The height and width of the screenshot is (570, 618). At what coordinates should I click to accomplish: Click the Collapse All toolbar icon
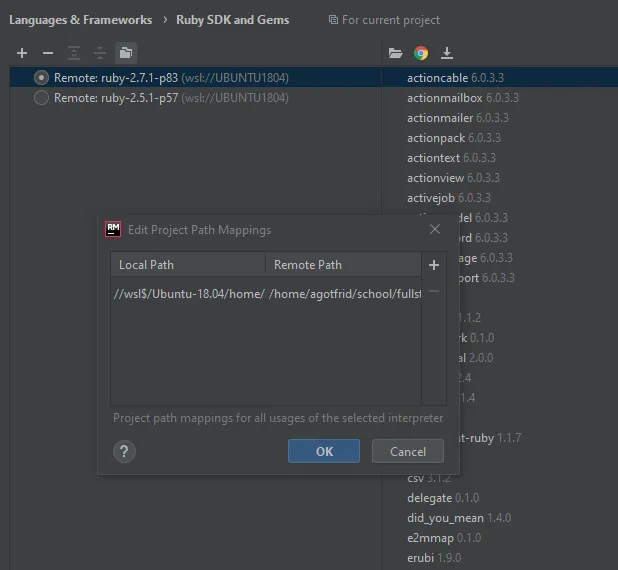[100, 53]
